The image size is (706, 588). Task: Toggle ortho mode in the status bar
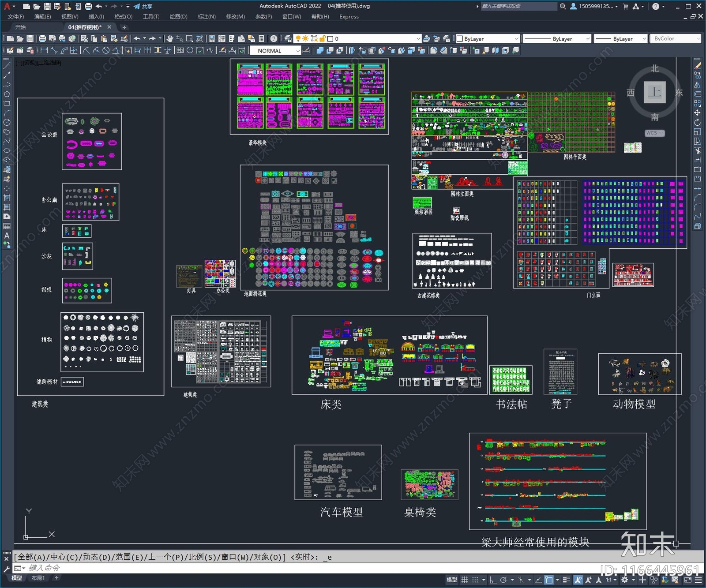493,580
